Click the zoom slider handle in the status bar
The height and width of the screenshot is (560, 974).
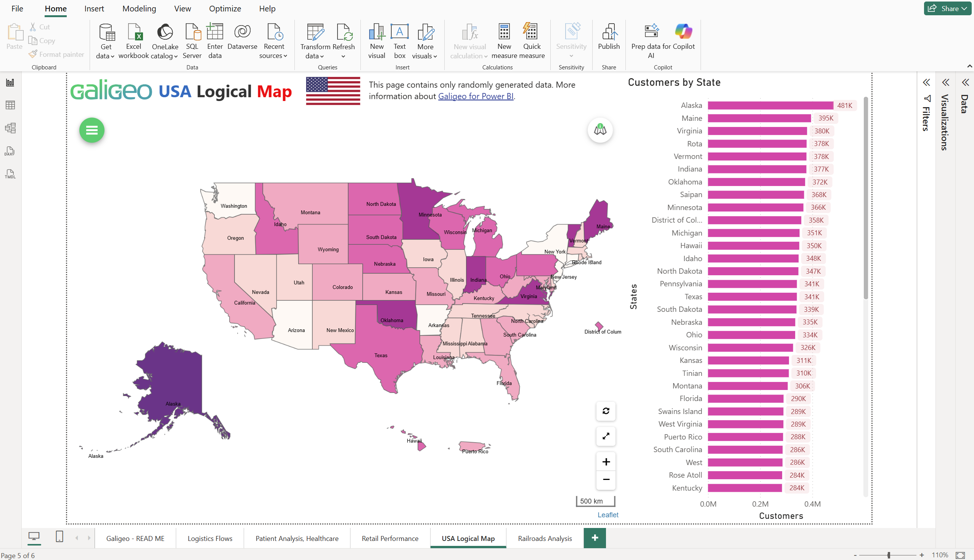click(x=889, y=555)
